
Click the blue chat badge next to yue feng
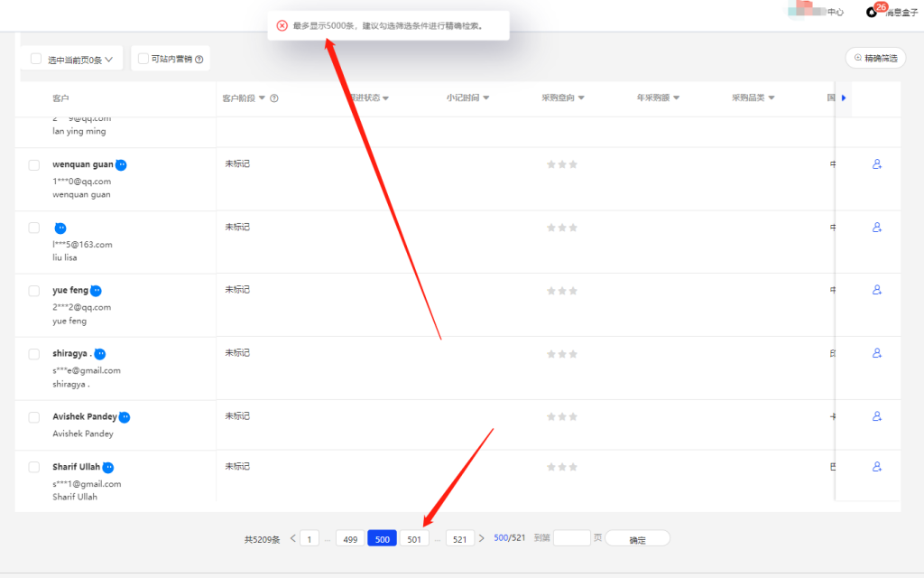(x=96, y=291)
